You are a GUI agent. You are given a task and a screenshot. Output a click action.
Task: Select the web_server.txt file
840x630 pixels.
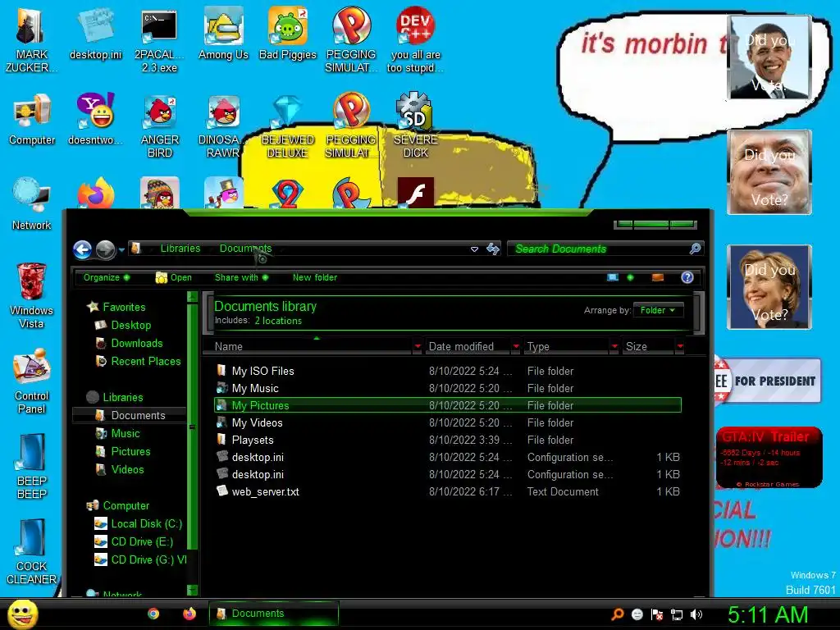click(447, 491)
